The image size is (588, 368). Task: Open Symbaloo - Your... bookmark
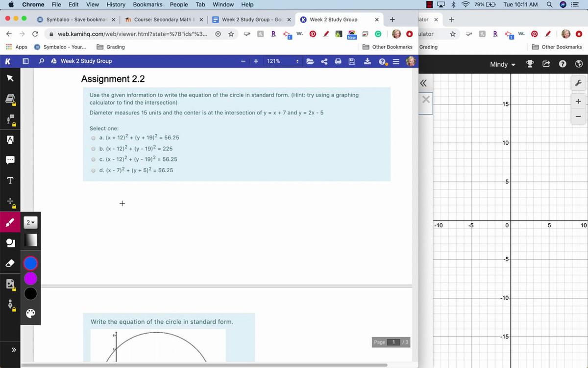point(60,47)
